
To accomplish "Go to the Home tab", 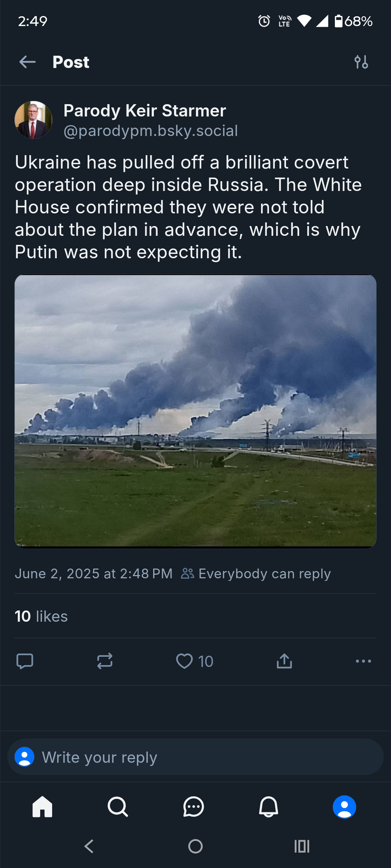I will point(42,807).
